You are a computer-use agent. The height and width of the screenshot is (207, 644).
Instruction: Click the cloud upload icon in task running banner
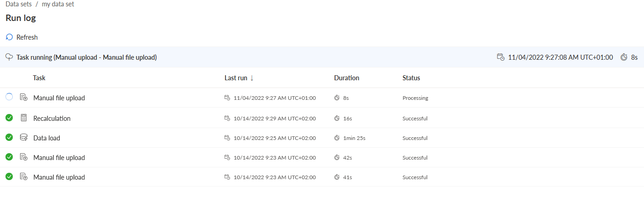pyautogui.click(x=9, y=57)
